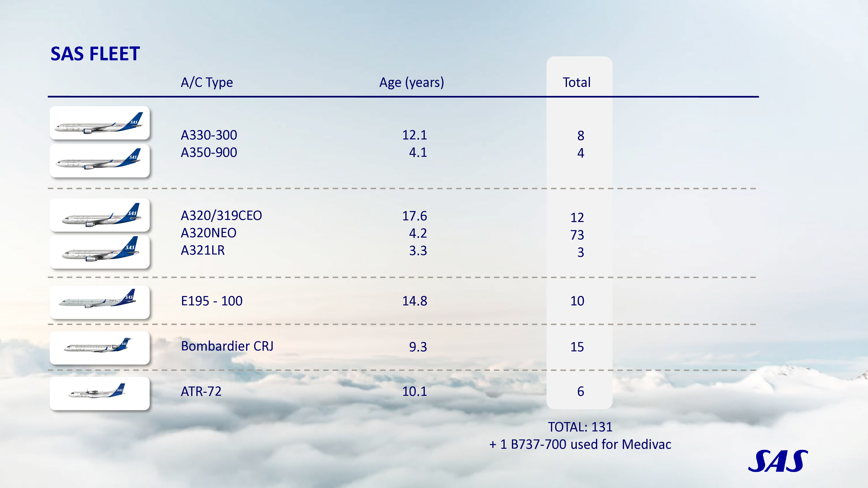This screenshot has width=868, height=488.
Task: Click the ATR-72 propeller aircraft image
Action: click(x=99, y=393)
